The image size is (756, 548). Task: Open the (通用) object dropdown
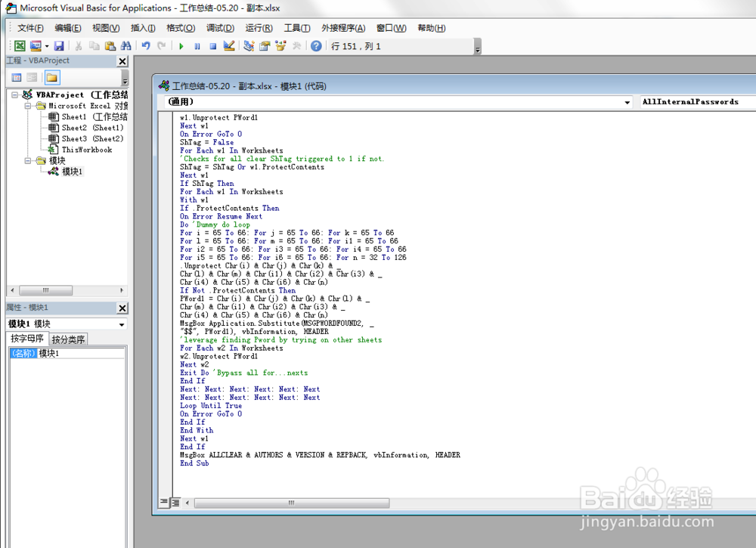pyautogui.click(x=627, y=102)
